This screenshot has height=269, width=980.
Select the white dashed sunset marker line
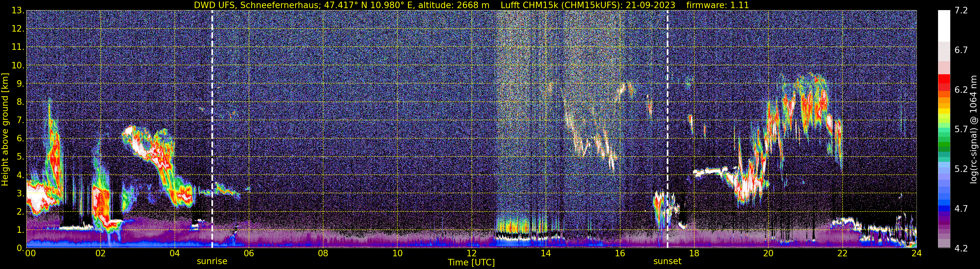(667, 129)
